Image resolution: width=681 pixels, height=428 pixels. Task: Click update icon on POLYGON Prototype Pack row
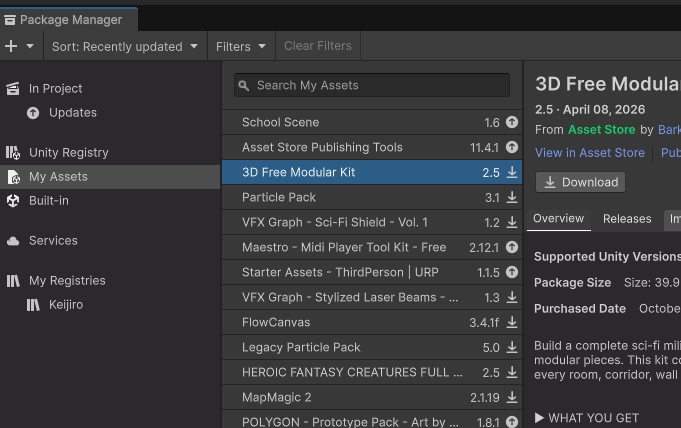click(x=512, y=421)
